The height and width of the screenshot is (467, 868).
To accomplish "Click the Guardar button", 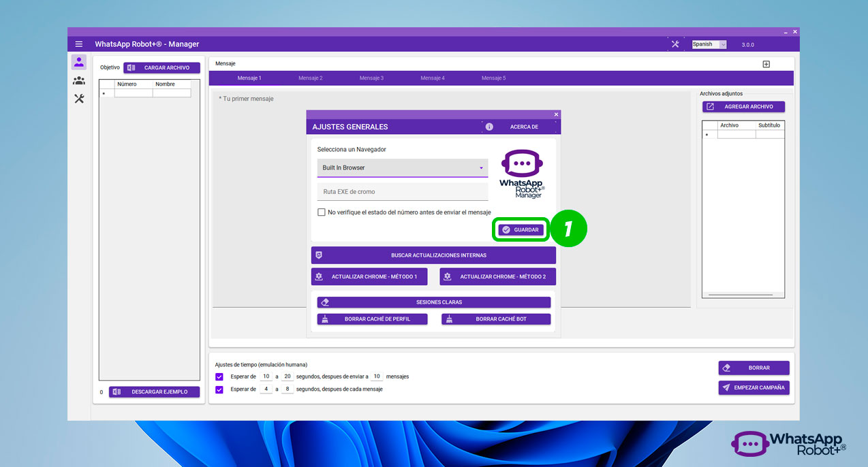I will click(521, 230).
